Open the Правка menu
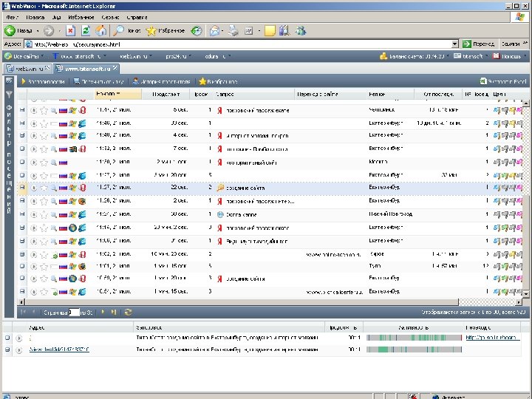Viewport: 532px width, 399px height. coord(35,17)
